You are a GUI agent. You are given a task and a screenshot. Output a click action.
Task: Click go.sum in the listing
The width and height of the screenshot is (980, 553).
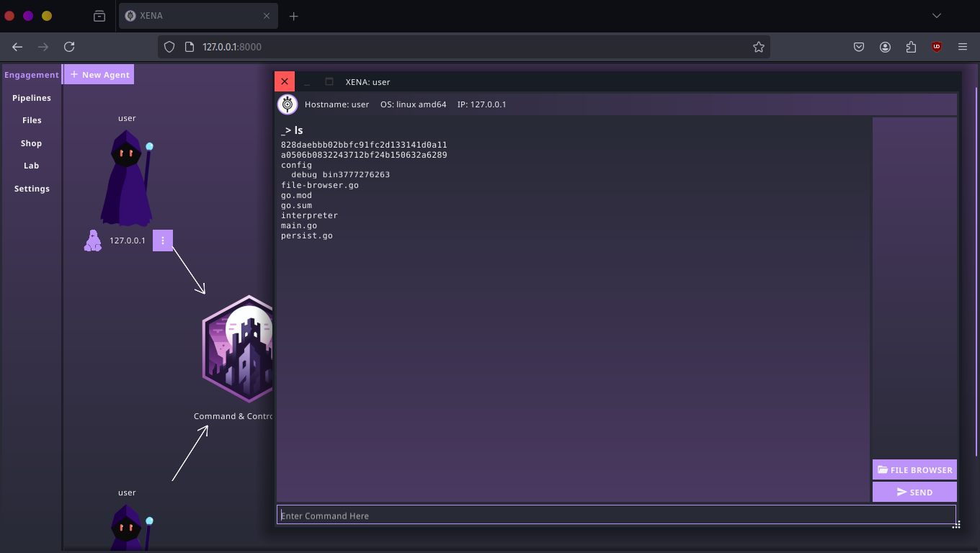(x=296, y=205)
